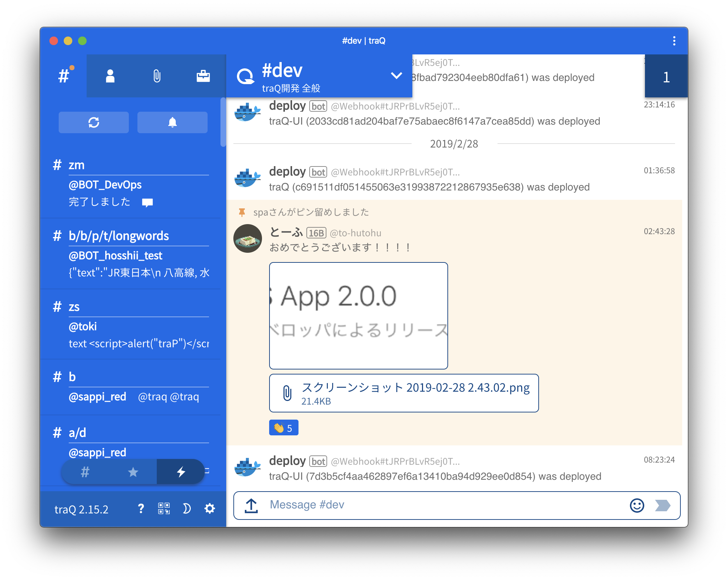Click the traQ logo in channel header
The image size is (728, 580).
point(245,76)
